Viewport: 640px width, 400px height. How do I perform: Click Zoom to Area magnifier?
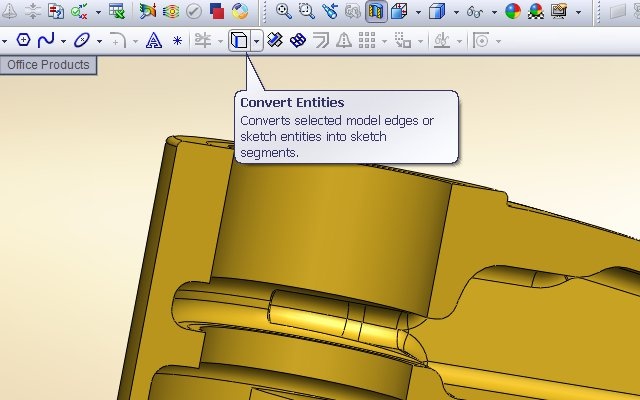[x=307, y=11]
